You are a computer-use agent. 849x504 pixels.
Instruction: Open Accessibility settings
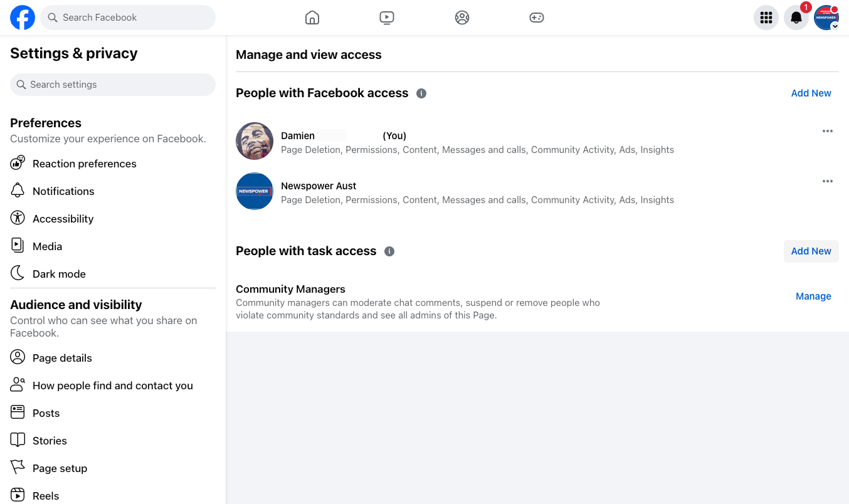[x=113, y=219]
